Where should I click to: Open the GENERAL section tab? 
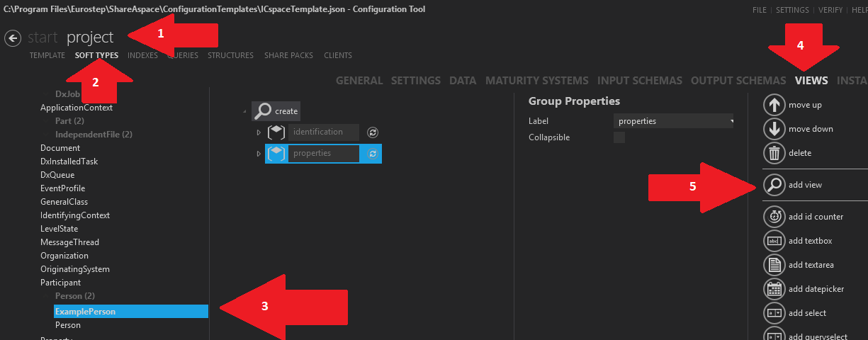pos(359,81)
